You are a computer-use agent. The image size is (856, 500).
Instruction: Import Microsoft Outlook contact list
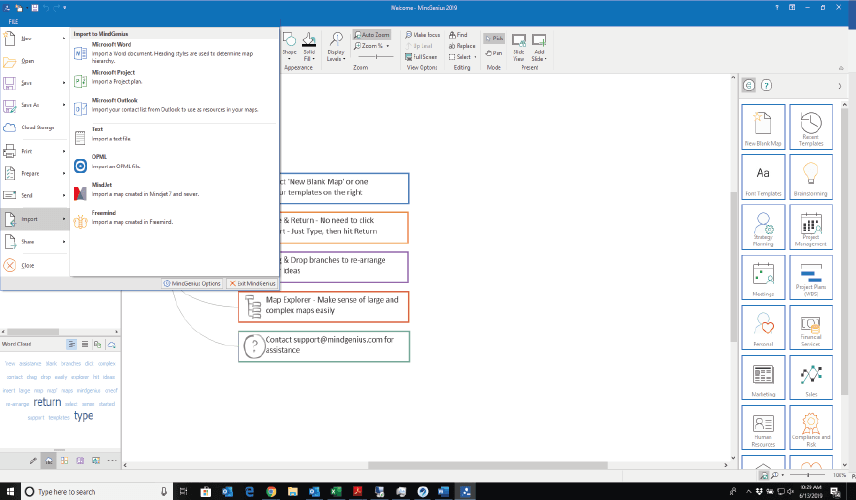[x=175, y=108]
